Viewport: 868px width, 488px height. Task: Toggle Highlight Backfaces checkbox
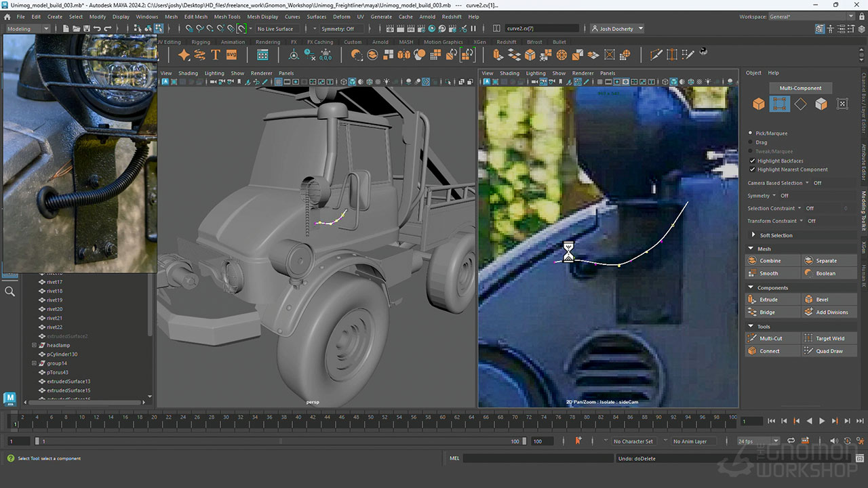tap(752, 161)
